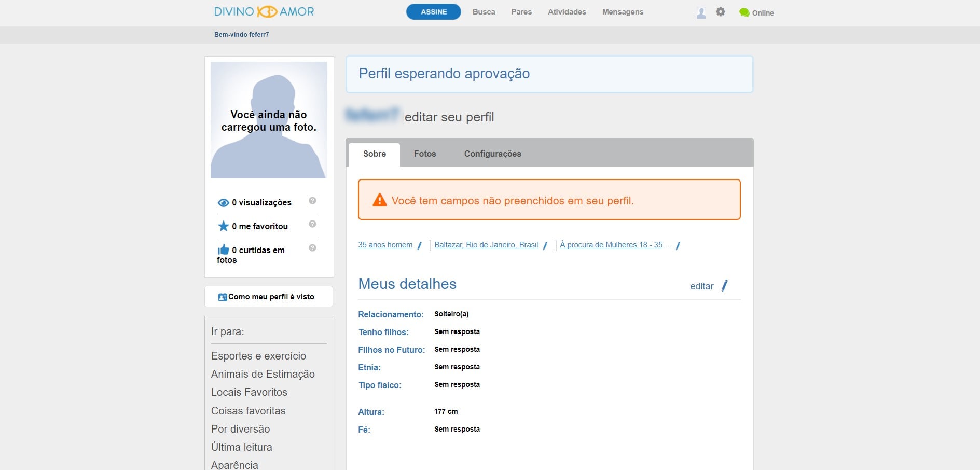Click the Tenho filhos label
The width and height of the screenshot is (980, 470).
[x=383, y=332]
